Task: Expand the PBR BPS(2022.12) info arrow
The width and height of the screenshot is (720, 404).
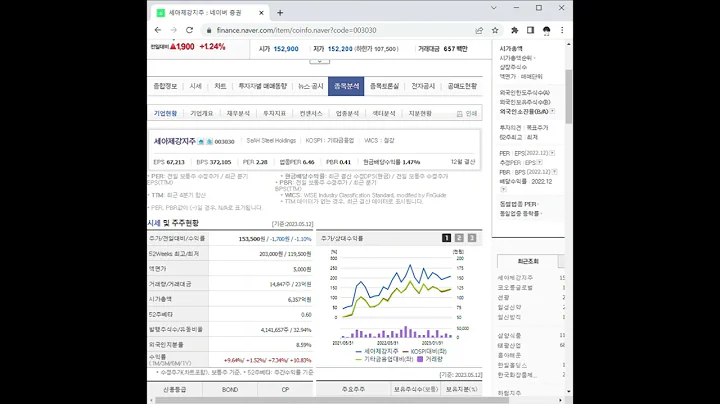Action: (555, 172)
